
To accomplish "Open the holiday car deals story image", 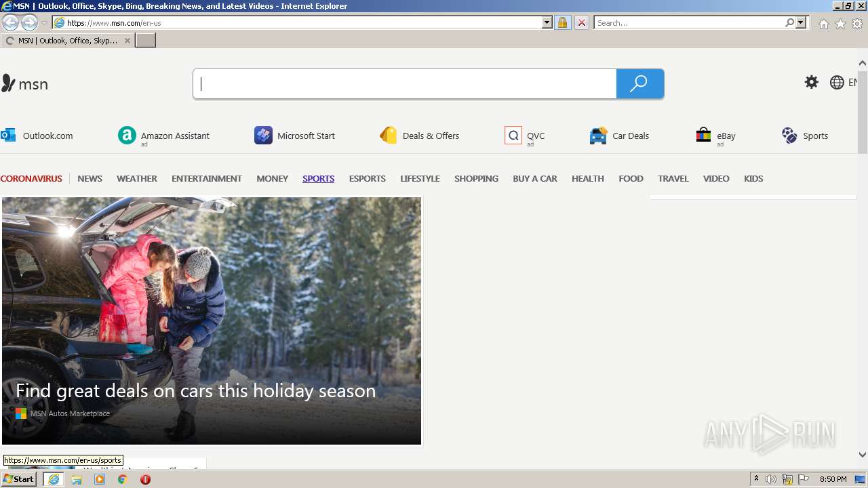I will [x=212, y=321].
